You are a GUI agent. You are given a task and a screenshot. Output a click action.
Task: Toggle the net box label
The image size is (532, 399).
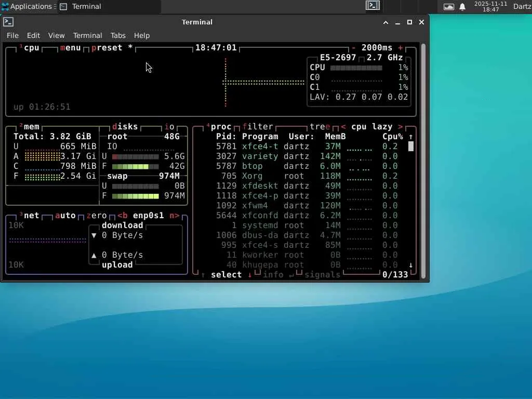[x=29, y=216]
